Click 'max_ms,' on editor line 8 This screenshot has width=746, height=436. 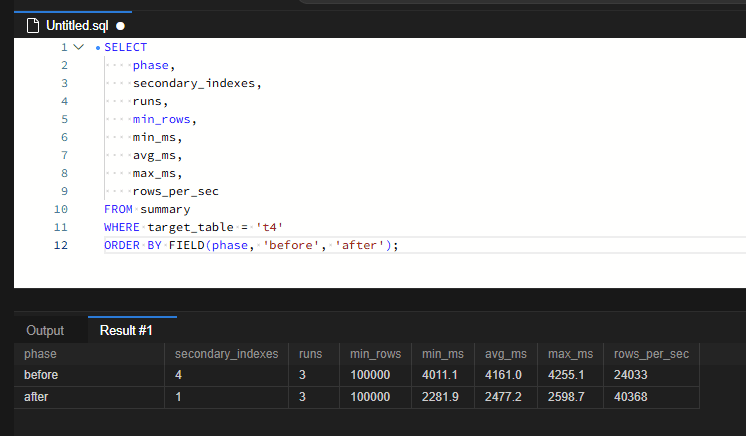157,173
